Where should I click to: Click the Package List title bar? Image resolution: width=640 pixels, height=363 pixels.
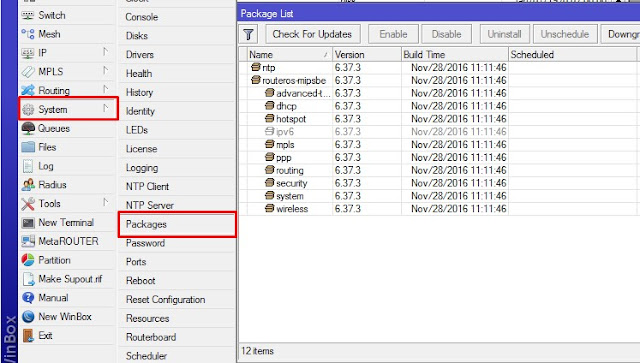[438, 13]
